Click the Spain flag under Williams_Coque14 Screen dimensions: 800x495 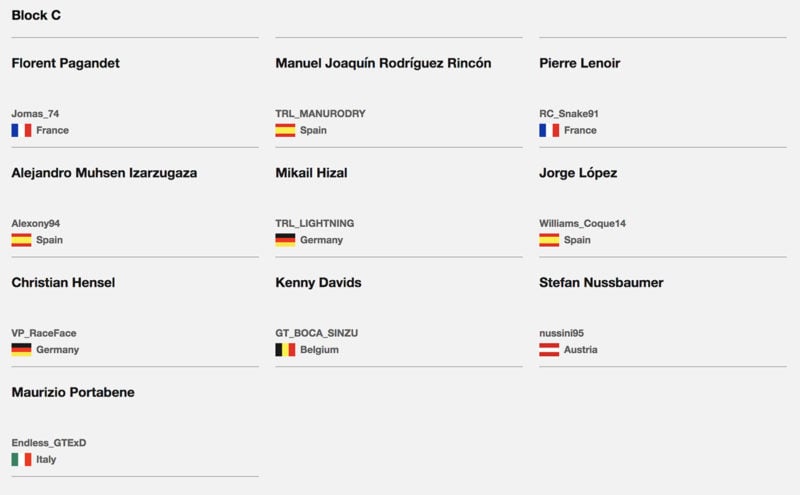click(x=549, y=240)
